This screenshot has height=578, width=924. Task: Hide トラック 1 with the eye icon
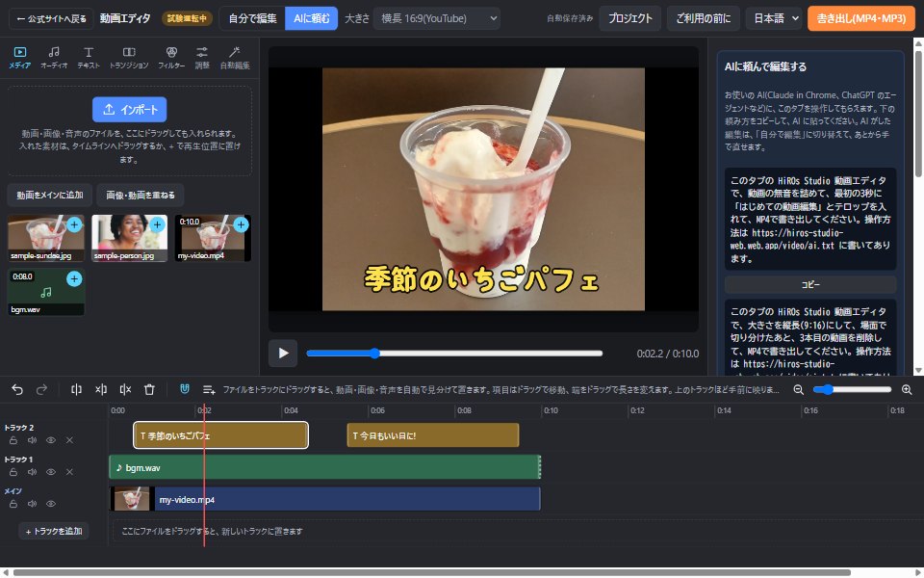pos(51,472)
